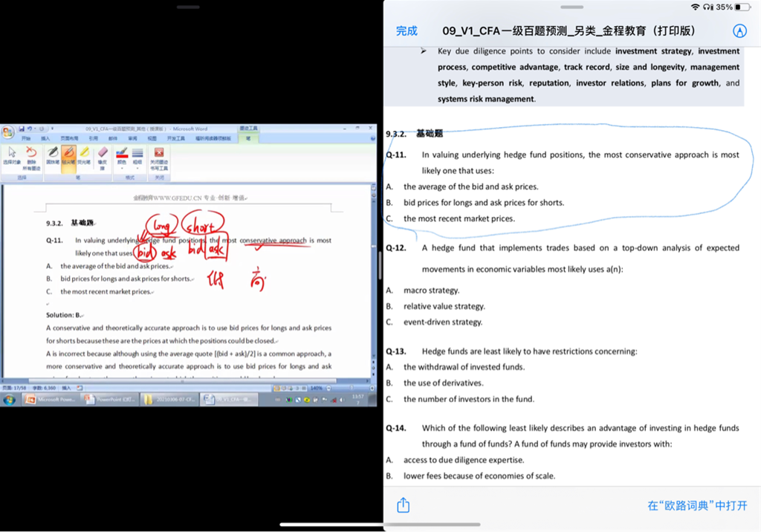Screen dimensions: 761x532
Task: Open the 开发工具 (Developer) ribbon tab
Action: (x=175, y=138)
